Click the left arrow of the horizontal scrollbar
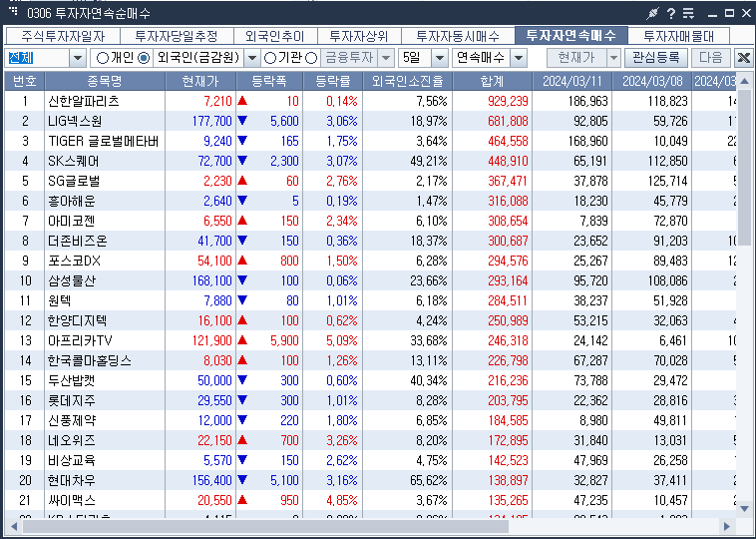The width and height of the screenshot is (756, 539). point(14,526)
